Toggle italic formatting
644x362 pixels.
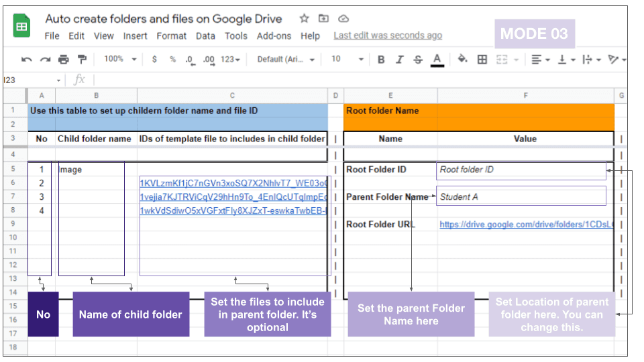[399, 60]
